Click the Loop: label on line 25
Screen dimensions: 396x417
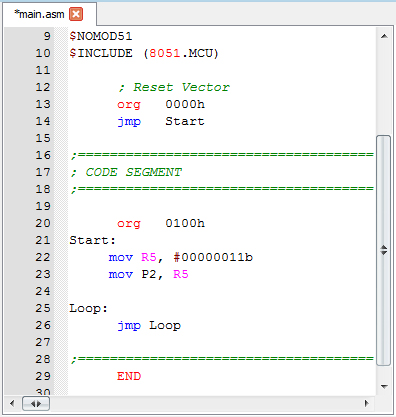[89, 308]
